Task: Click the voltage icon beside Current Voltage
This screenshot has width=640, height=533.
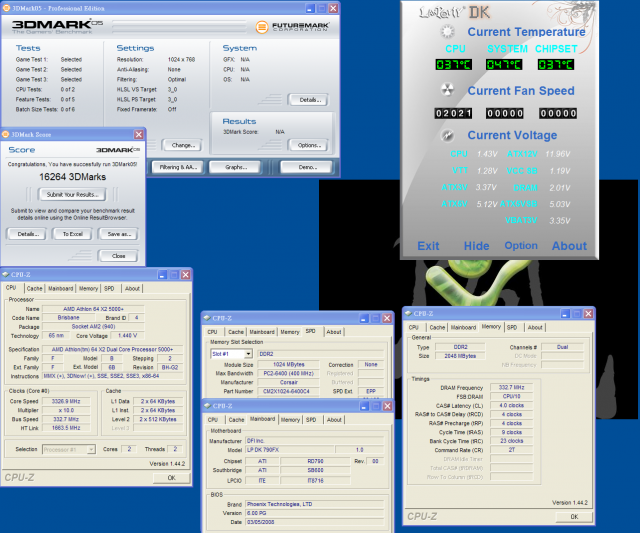Action: [447, 135]
